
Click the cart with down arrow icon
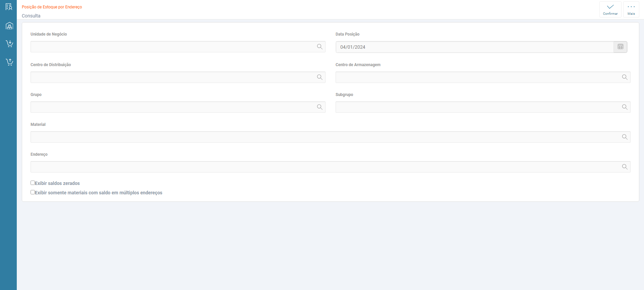(x=9, y=44)
